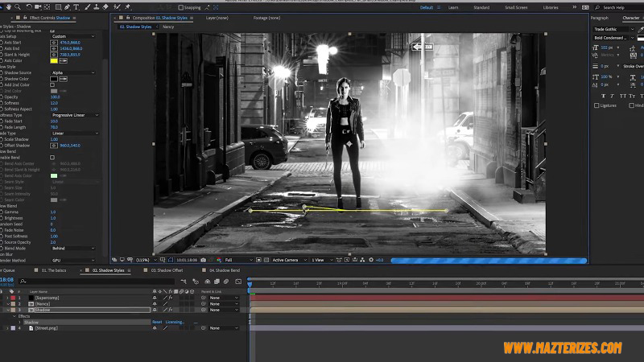Select the Rectangle shape tool
This screenshot has height=362, width=644.
pyautogui.click(x=58, y=7)
